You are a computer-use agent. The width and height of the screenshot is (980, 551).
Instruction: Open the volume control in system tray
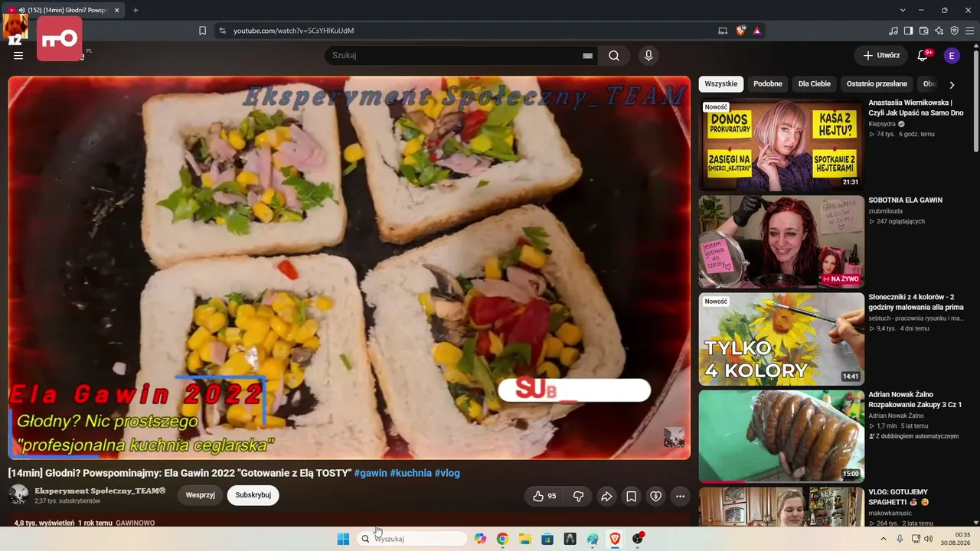[929, 539]
